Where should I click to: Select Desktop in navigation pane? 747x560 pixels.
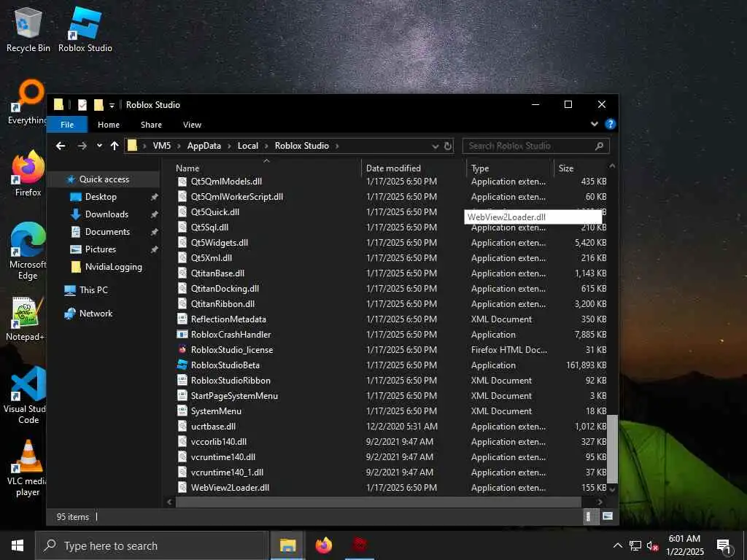[101, 197]
